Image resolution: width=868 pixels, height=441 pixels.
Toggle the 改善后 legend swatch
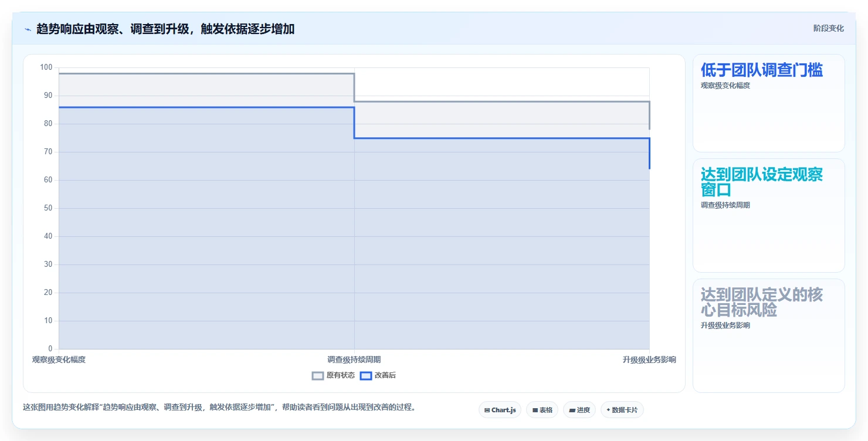click(366, 376)
